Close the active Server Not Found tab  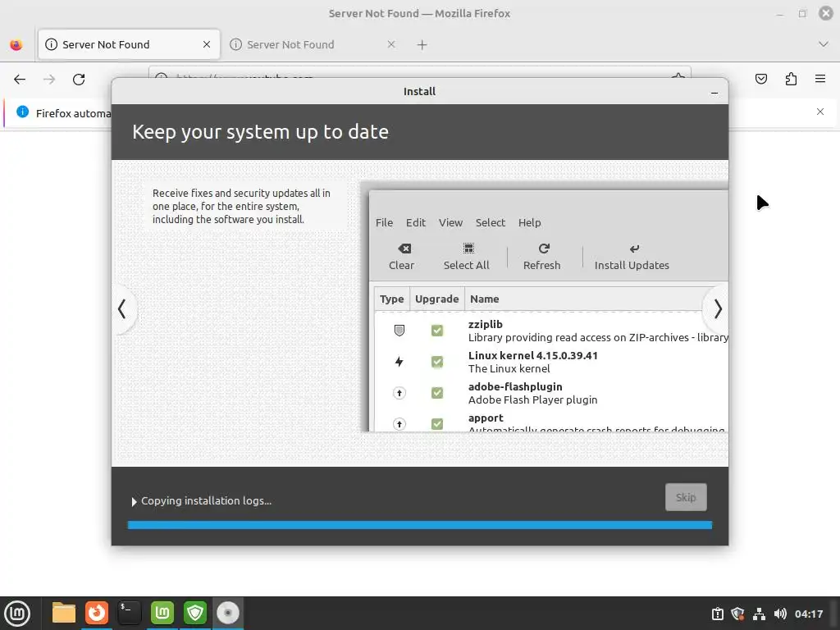[x=206, y=44]
